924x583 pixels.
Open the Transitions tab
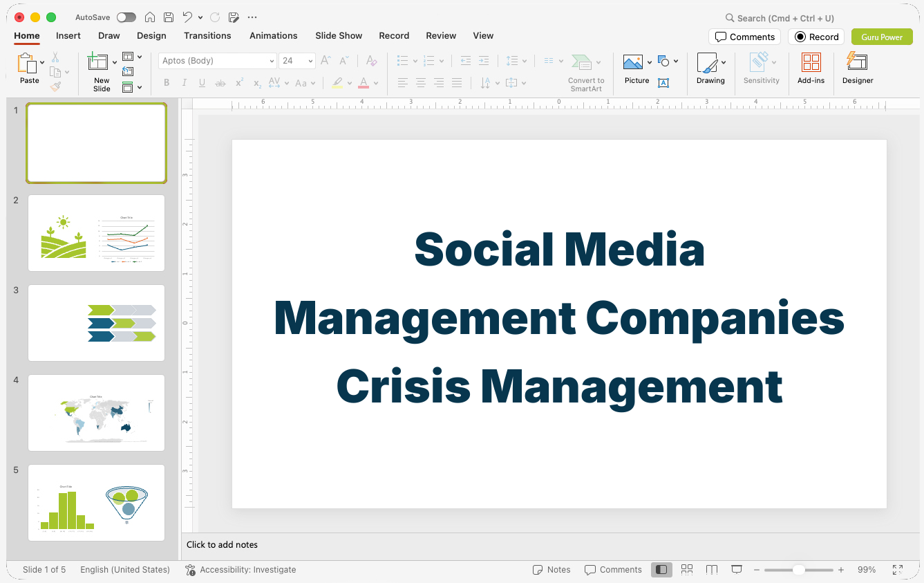point(207,36)
